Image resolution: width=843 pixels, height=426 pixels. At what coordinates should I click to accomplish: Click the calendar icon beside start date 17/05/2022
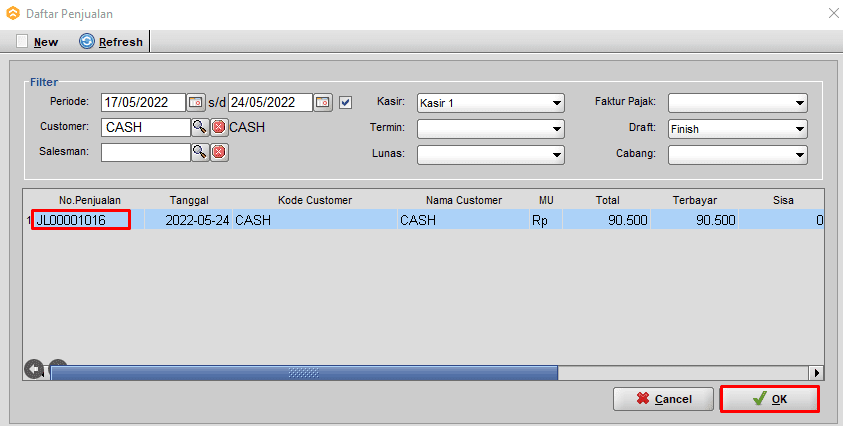pos(196,102)
